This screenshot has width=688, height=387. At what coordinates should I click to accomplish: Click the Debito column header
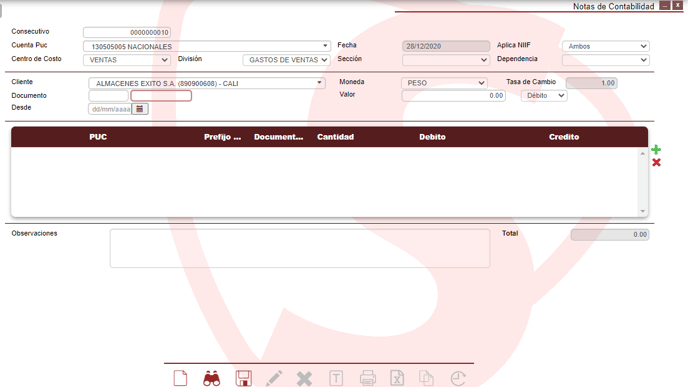[x=432, y=137]
